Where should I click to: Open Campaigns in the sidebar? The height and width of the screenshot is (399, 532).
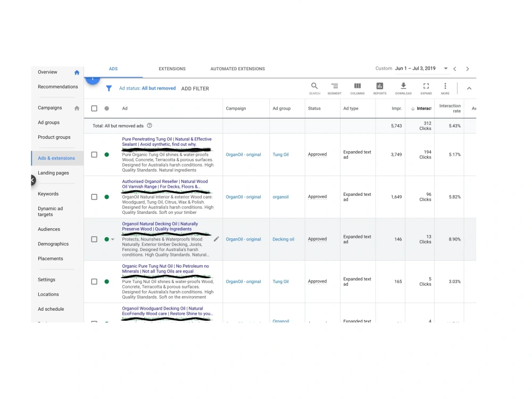tap(50, 108)
